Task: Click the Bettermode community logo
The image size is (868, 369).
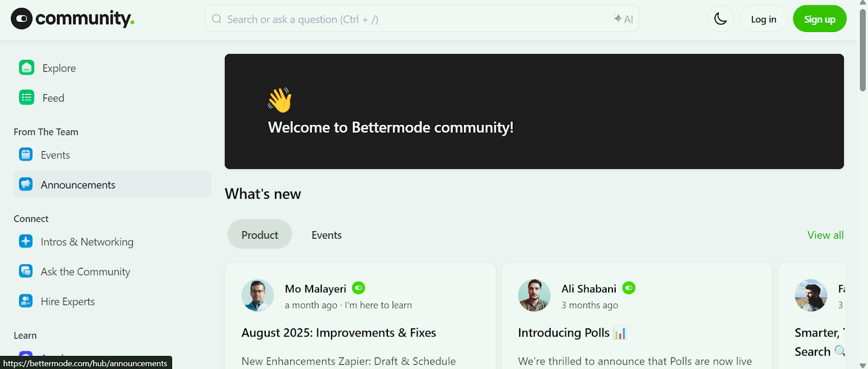Action: coord(73,19)
